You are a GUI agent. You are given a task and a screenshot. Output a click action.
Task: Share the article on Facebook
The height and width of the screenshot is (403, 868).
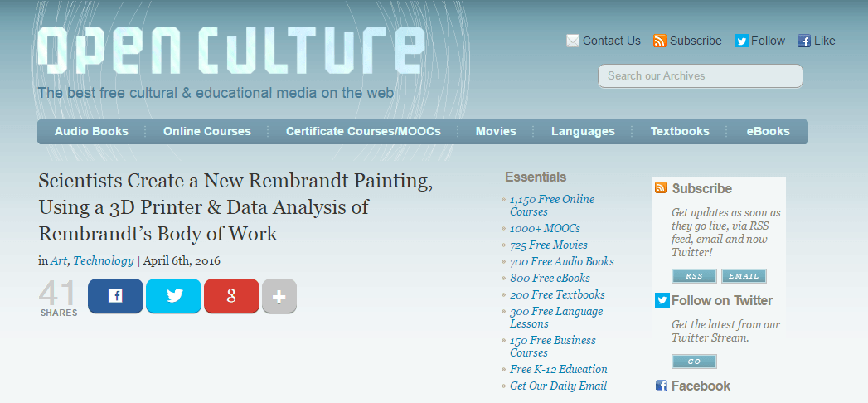tap(115, 295)
